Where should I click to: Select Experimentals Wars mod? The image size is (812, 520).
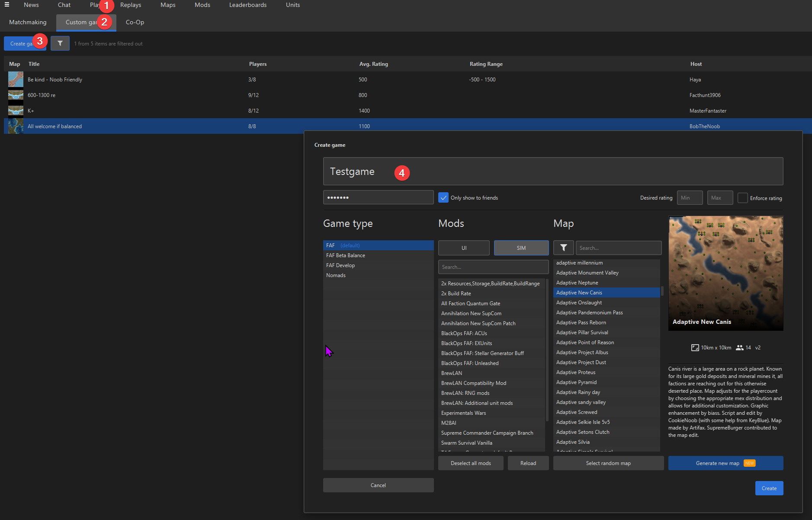click(x=491, y=413)
